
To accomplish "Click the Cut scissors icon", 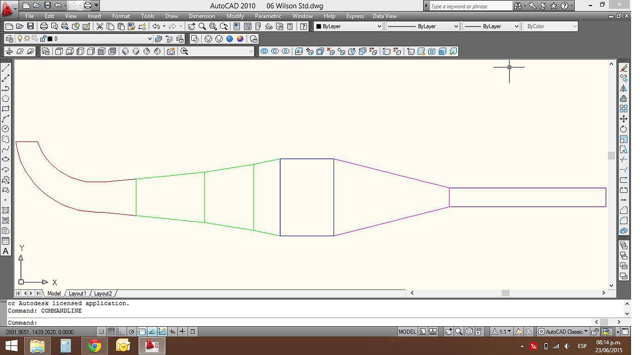I will 99,26.
